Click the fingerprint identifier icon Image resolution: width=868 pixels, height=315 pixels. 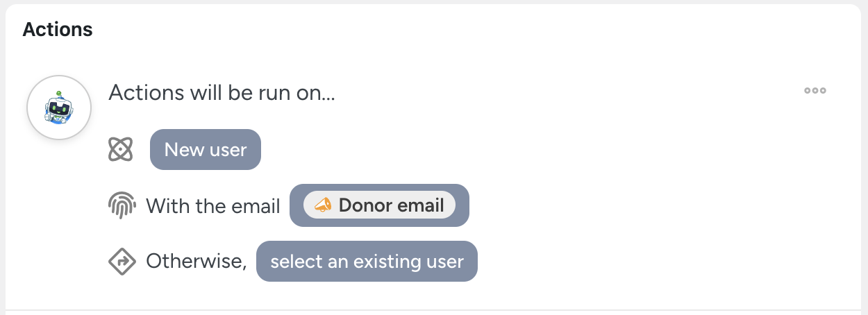coord(121,205)
